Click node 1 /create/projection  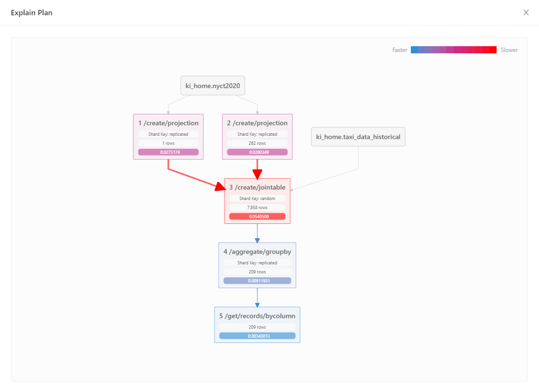[168, 123]
